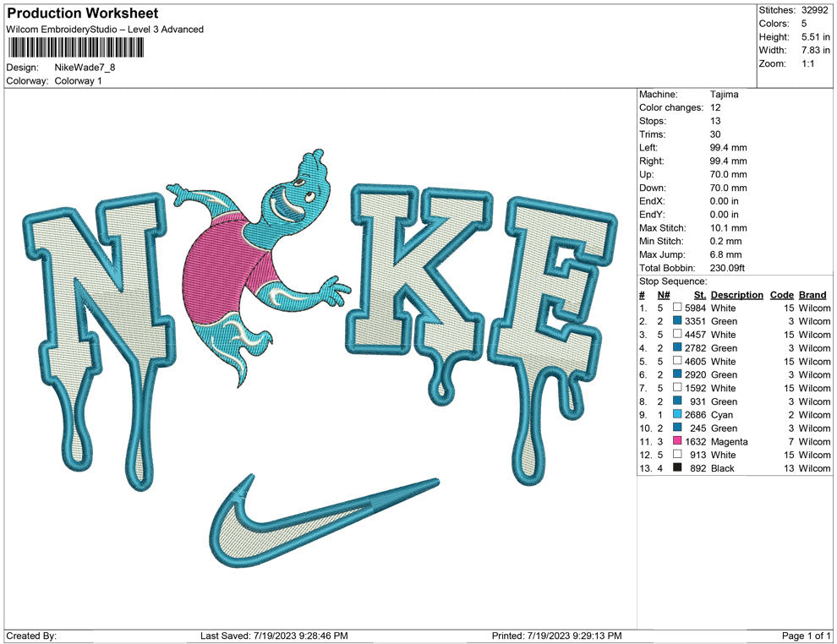Click the white swatch beside 913 stitches
The width and height of the screenshot is (837, 644).
(x=677, y=454)
